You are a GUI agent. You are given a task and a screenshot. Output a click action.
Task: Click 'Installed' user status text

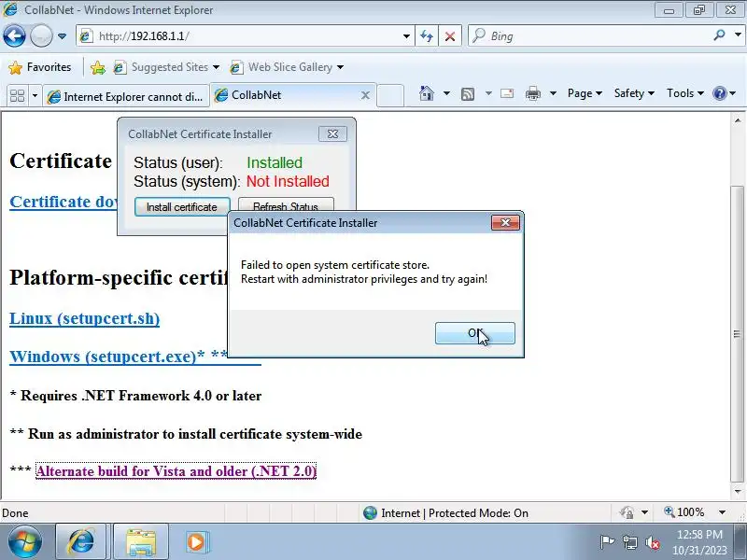tap(275, 162)
